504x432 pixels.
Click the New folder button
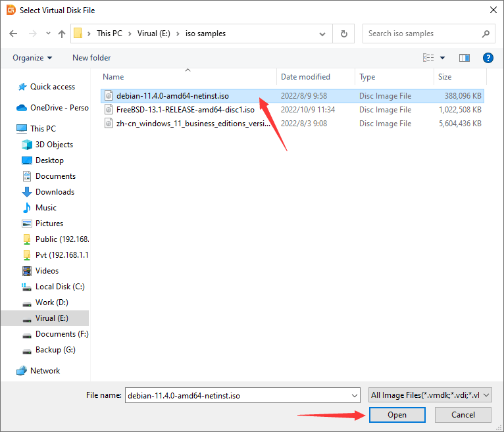(91, 58)
